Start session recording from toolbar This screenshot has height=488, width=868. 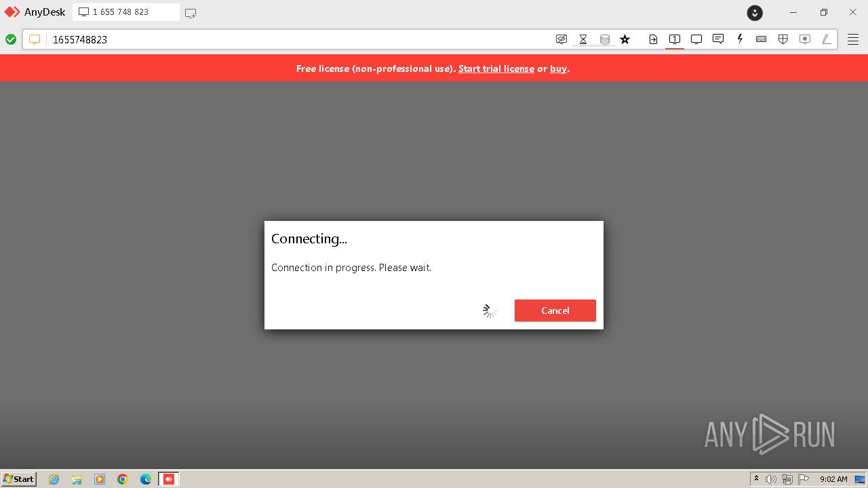(x=805, y=39)
